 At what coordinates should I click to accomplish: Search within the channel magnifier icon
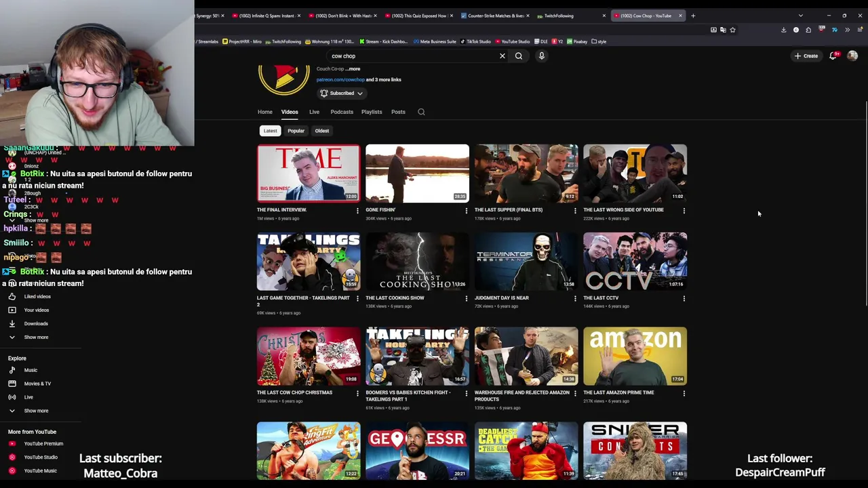coord(421,112)
